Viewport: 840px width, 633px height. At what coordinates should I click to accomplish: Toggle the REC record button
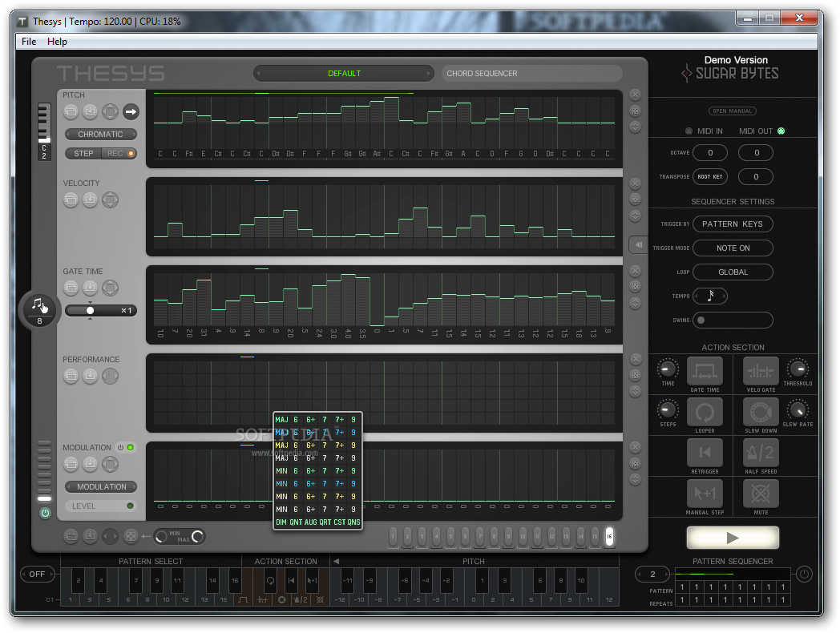[119, 154]
